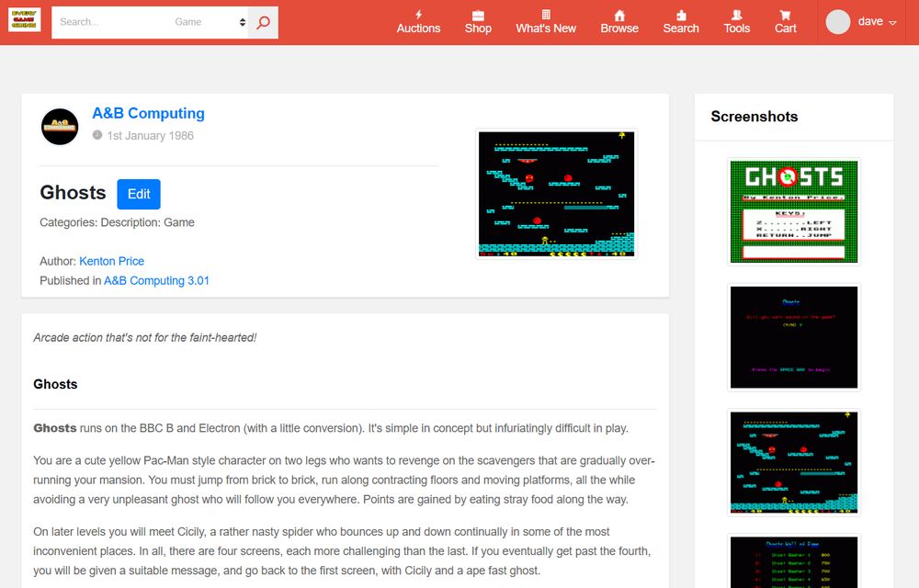View the Ghosts Hall of Fame thumbnail
Screen dimensions: 919x588
(x=794, y=561)
